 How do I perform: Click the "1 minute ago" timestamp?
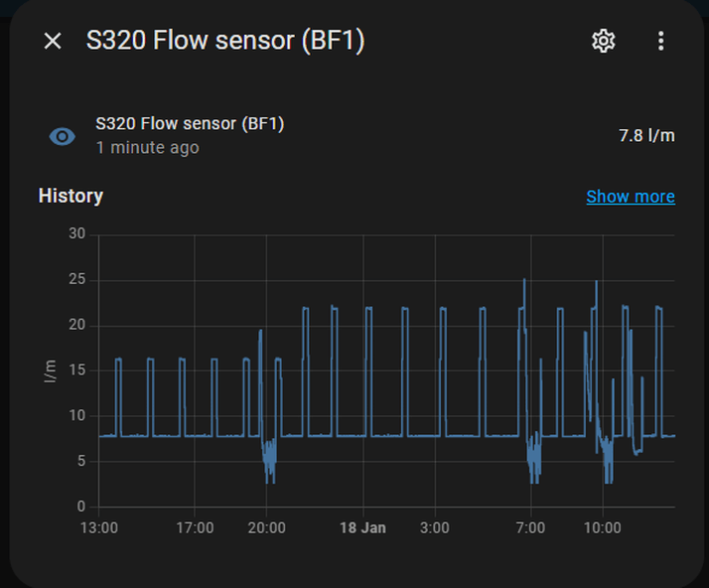pos(147,148)
